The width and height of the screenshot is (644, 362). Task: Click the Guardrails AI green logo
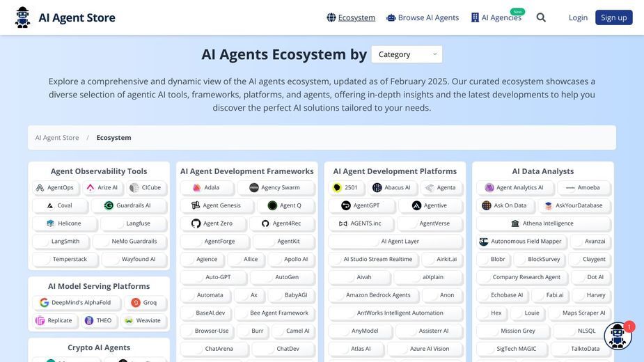[109, 205]
